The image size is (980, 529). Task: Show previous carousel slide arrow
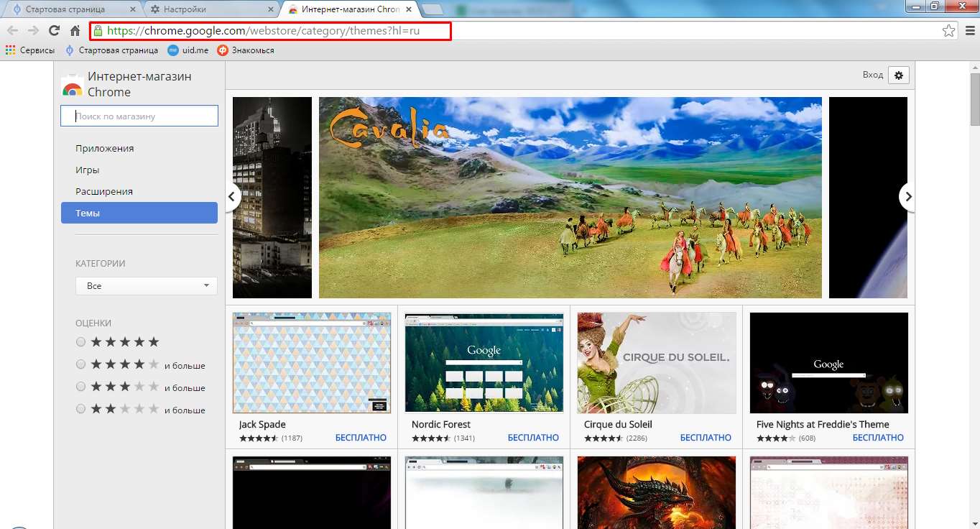click(233, 196)
